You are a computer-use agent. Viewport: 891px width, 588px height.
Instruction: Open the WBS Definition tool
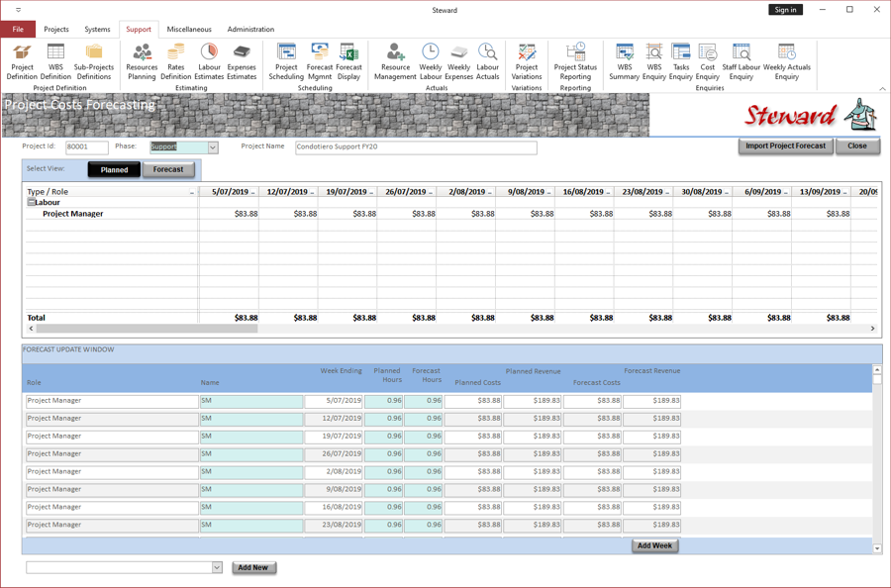pos(55,62)
